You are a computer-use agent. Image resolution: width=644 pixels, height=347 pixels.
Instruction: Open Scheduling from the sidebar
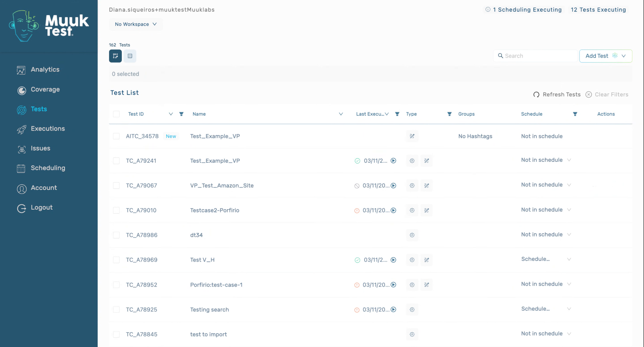(x=48, y=168)
